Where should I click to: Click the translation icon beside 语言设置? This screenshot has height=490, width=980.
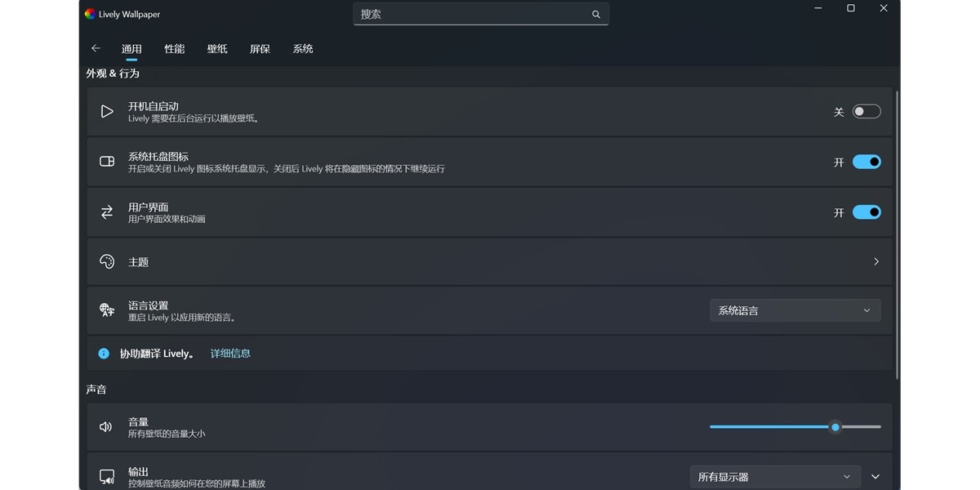[106, 310]
